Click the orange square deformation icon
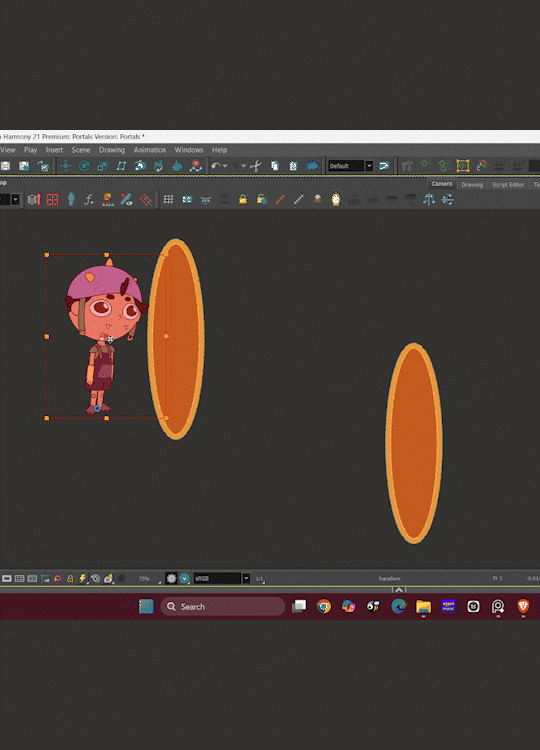This screenshot has height=750, width=540. click(463, 166)
